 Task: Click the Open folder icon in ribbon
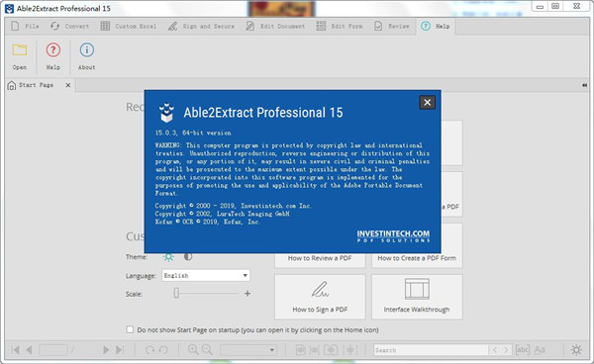[x=20, y=50]
